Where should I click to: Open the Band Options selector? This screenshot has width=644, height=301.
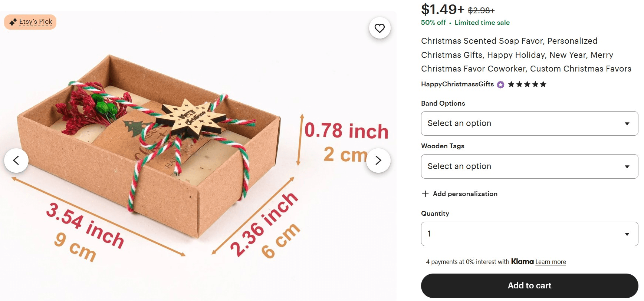529,123
